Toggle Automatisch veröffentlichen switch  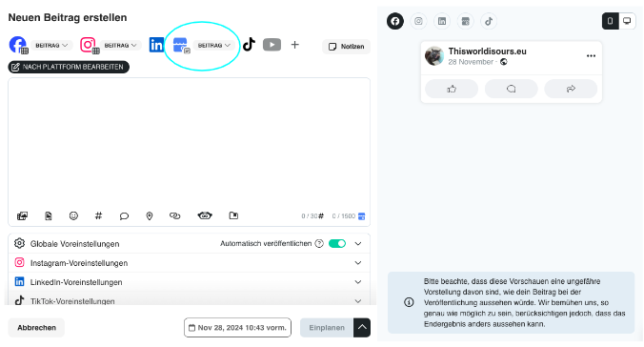click(337, 243)
